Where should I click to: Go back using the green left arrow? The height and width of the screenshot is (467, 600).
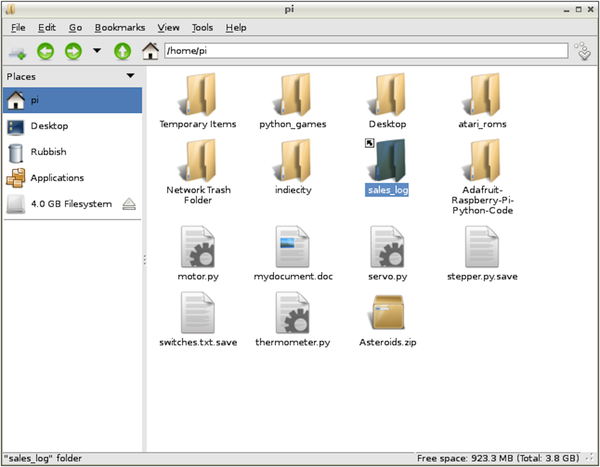click(x=46, y=51)
